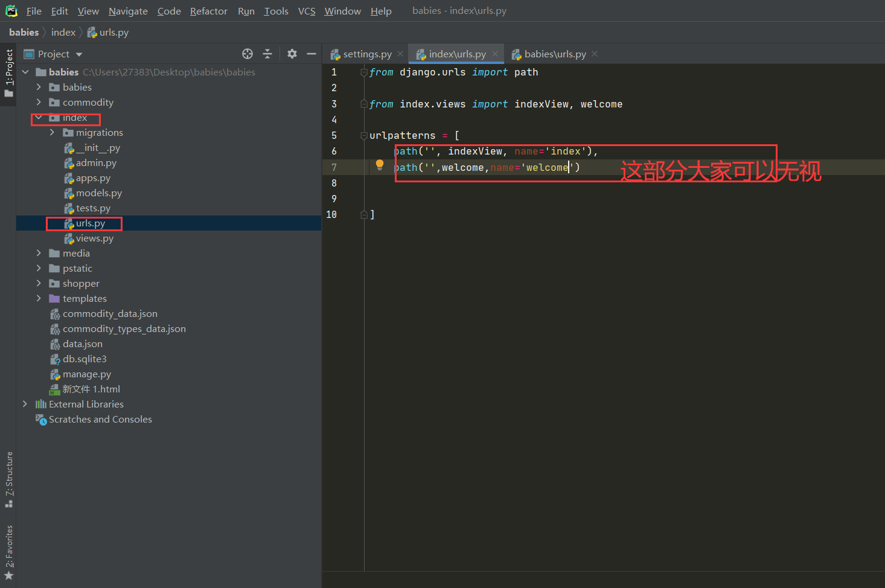Click the index breadcrumb
The image size is (885, 588).
click(x=63, y=32)
